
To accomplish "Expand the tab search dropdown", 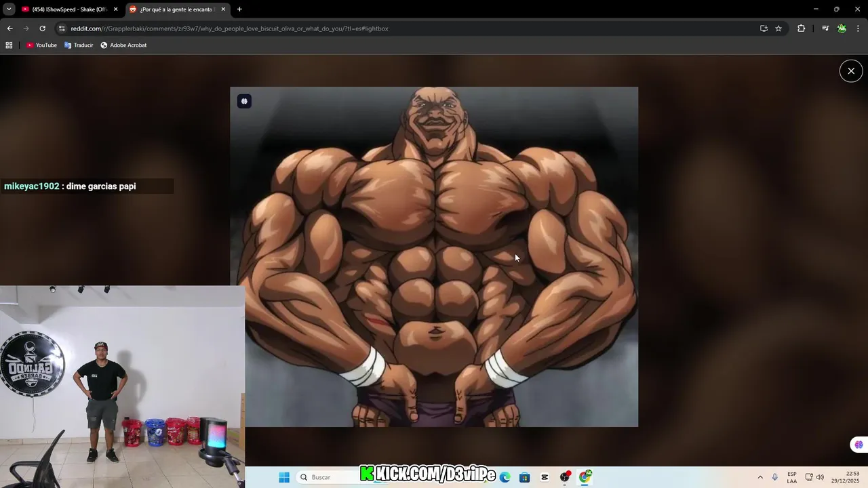I will (9, 9).
